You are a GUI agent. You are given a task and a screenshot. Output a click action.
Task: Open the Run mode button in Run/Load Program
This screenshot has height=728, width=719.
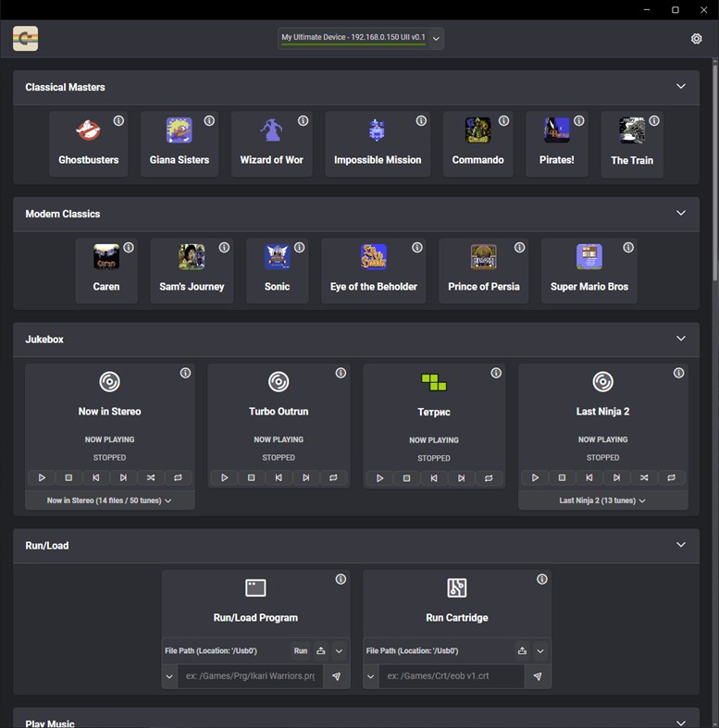click(x=301, y=651)
